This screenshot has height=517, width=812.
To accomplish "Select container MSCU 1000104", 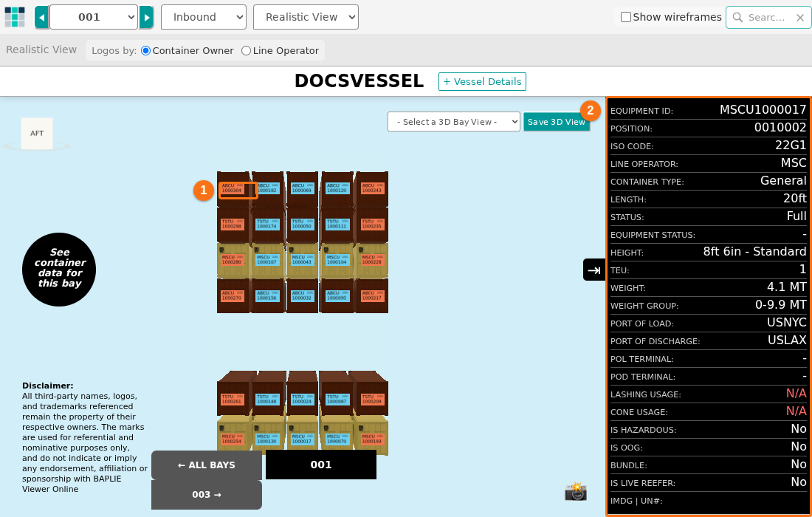I will [x=337, y=259].
